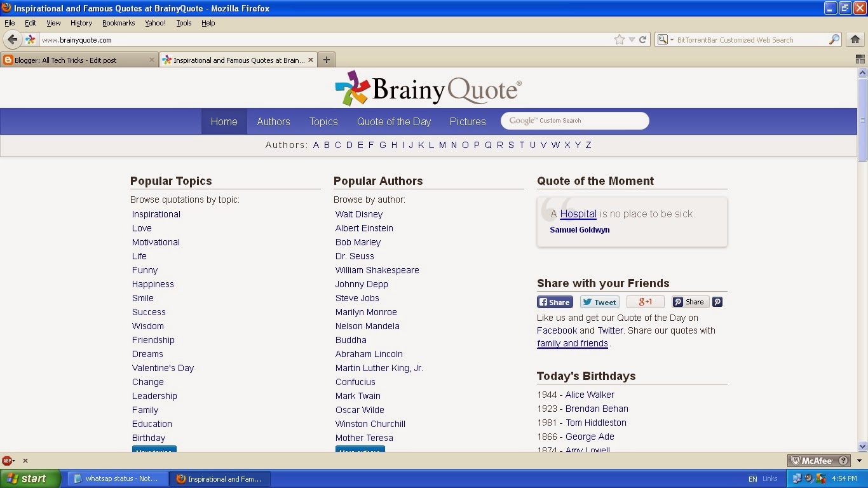Viewport: 868px width, 488px height.
Task: Open the Bookmarks menu
Action: 119,23
